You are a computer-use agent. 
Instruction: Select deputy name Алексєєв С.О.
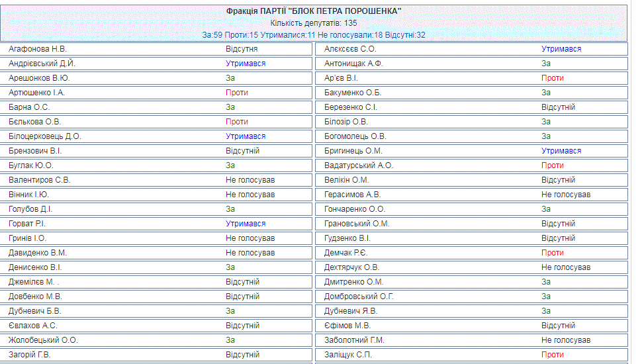[x=350, y=49]
